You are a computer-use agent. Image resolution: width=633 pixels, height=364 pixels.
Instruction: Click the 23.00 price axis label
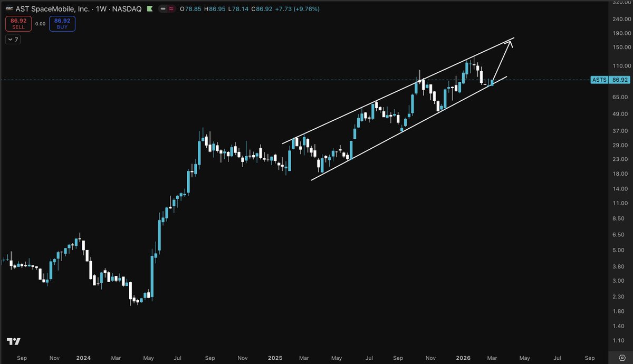[620, 160]
